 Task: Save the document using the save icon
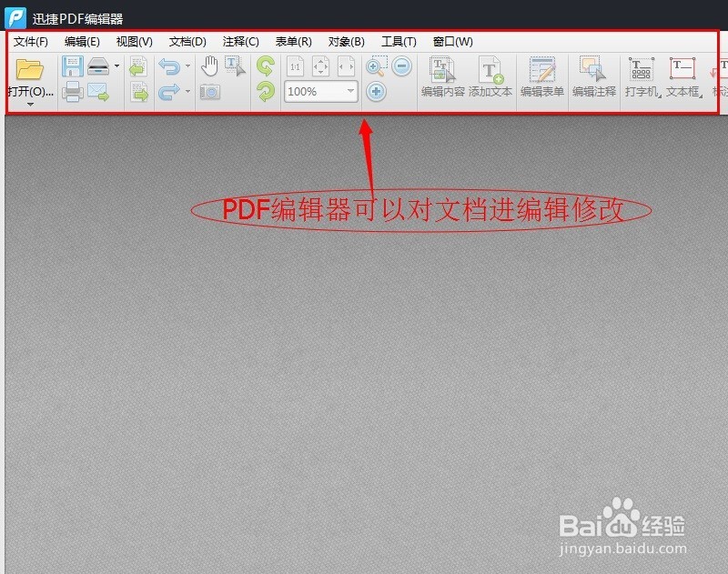(71, 65)
